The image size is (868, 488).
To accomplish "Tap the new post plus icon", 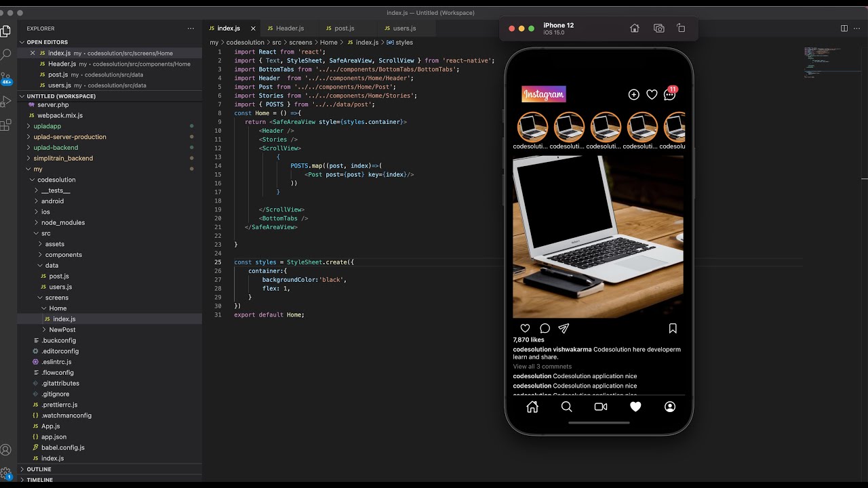I will 633,95.
